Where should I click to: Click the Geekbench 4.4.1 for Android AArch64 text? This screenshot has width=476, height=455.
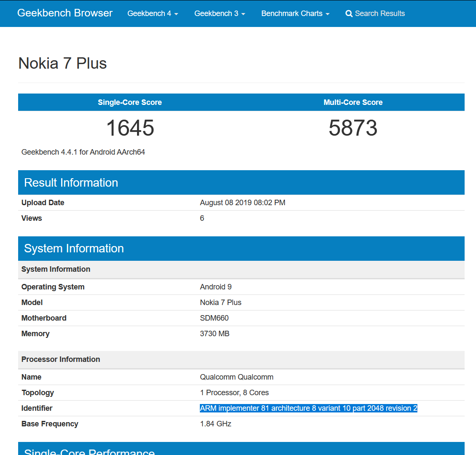[x=83, y=152]
